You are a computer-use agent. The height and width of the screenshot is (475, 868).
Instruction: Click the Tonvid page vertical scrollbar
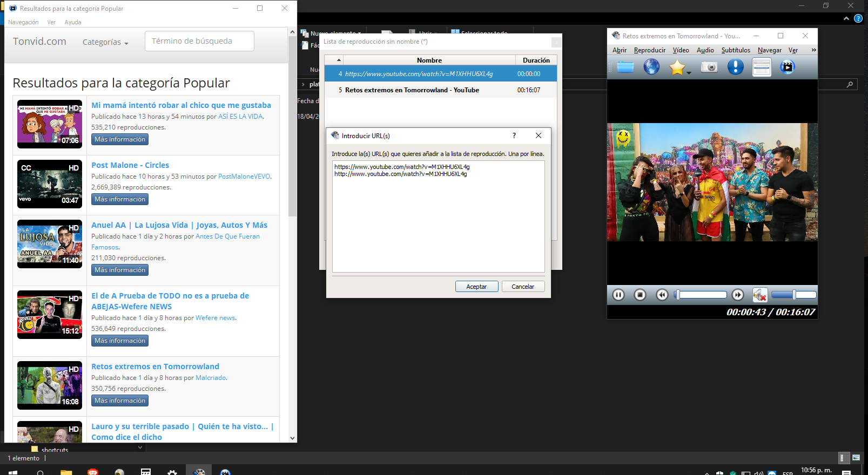pyautogui.click(x=292, y=127)
